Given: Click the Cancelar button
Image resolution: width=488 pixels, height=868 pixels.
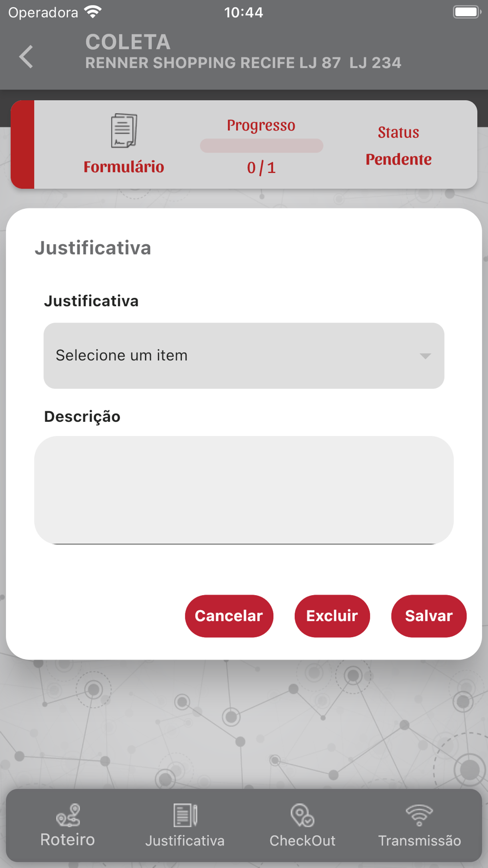Looking at the screenshot, I should click(229, 616).
